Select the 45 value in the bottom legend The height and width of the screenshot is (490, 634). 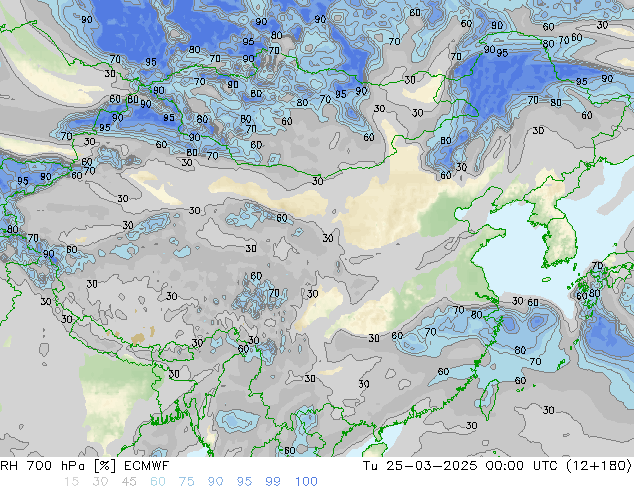click(x=129, y=482)
